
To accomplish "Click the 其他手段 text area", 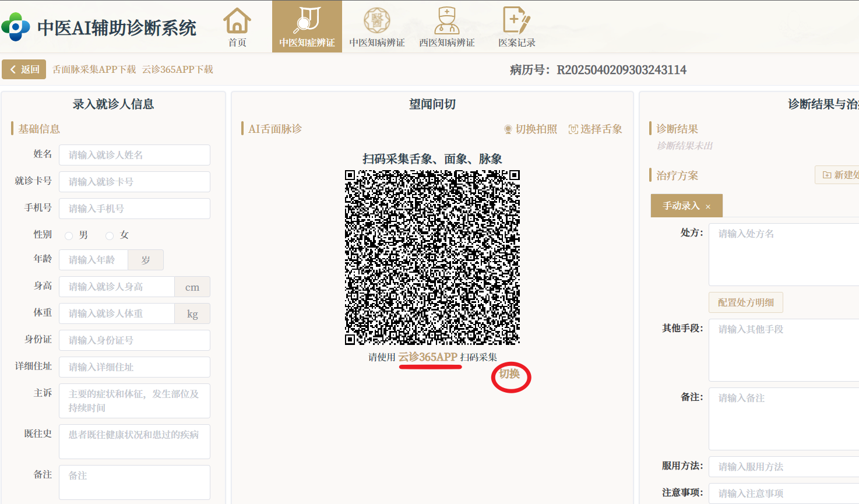I will coord(784,350).
